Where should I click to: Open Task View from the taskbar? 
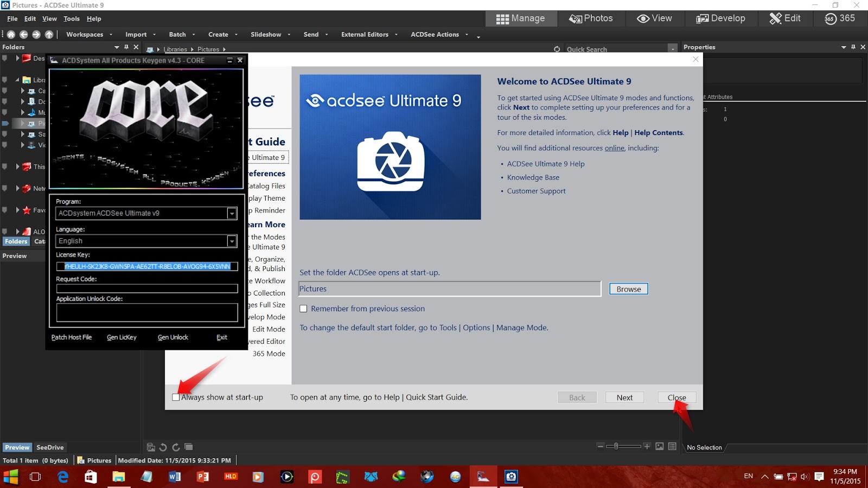pyautogui.click(x=35, y=477)
